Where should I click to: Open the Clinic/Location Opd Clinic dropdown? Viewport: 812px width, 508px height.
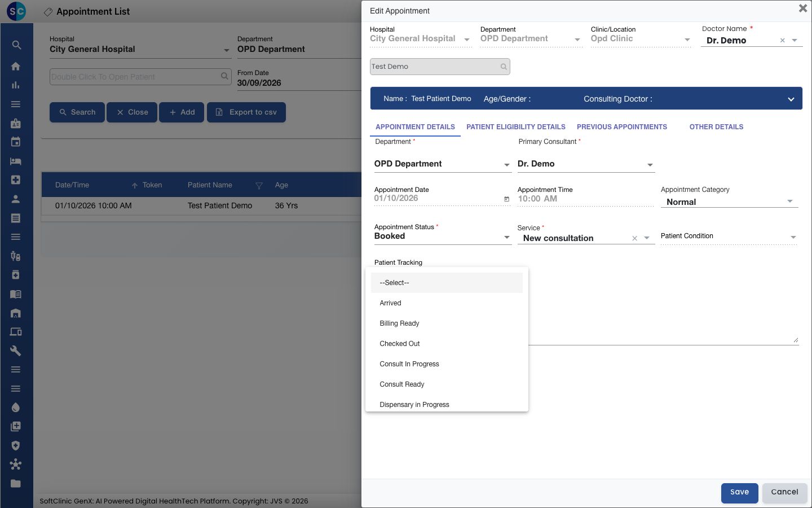641,39
